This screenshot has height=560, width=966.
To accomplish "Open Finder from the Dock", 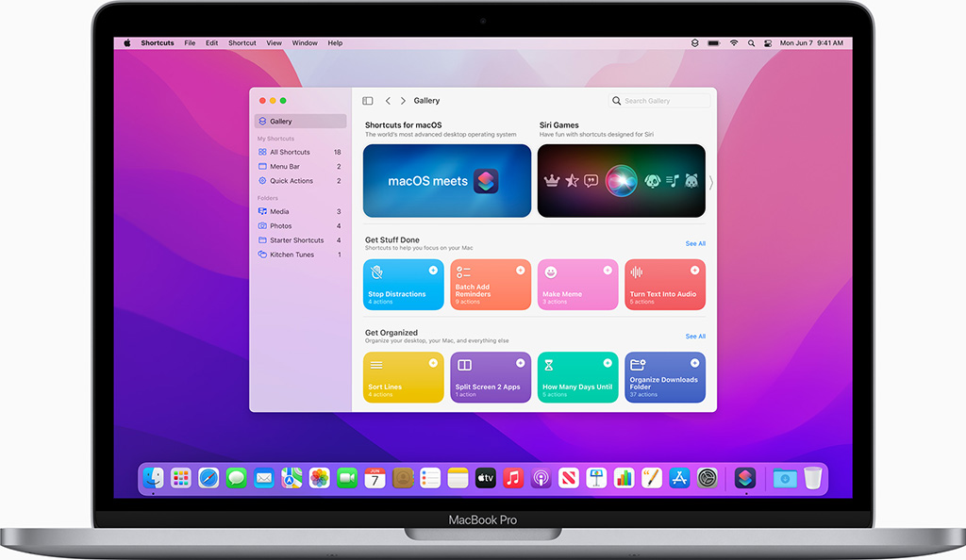I will coord(154,478).
